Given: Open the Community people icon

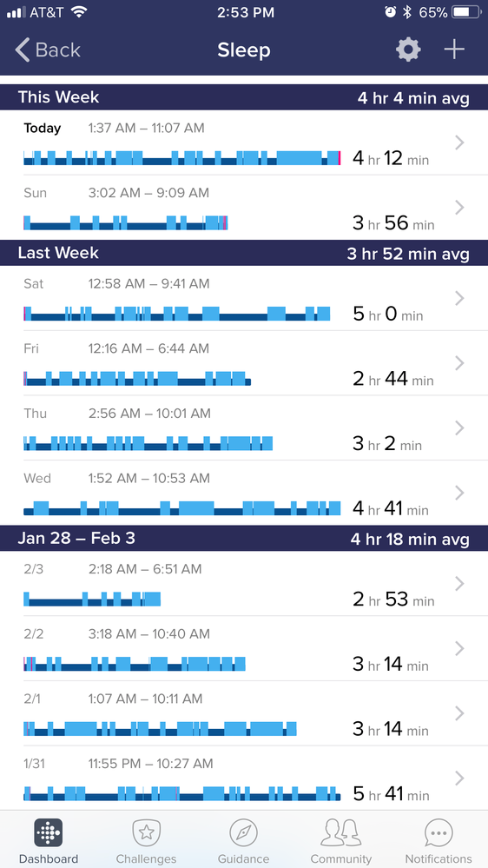Looking at the screenshot, I should 341,832.
